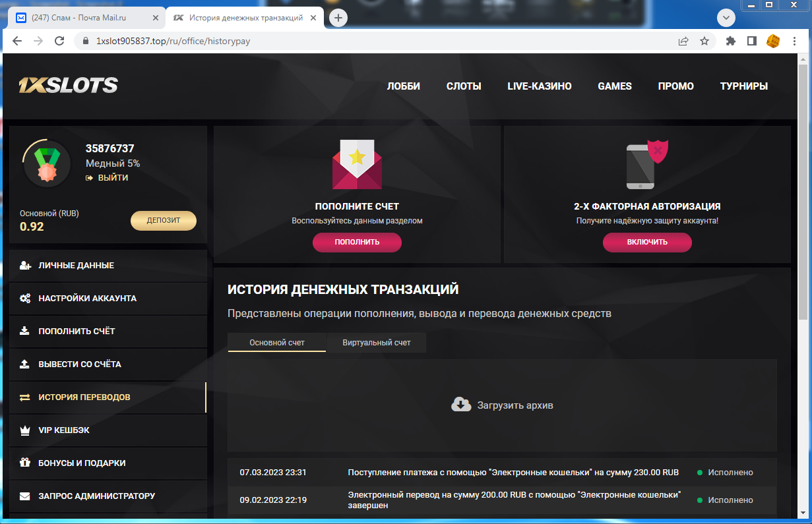Click the 09.02.2023 22:19 transaction date
Image resolution: width=812 pixels, height=524 pixels.
(273, 500)
